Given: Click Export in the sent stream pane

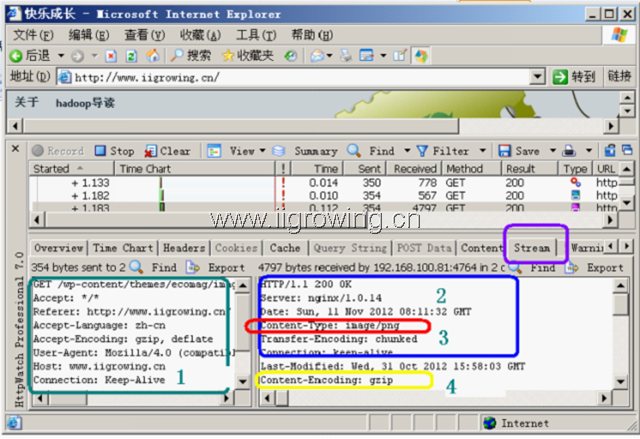Looking at the screenshot, I should tap(216, 268).
